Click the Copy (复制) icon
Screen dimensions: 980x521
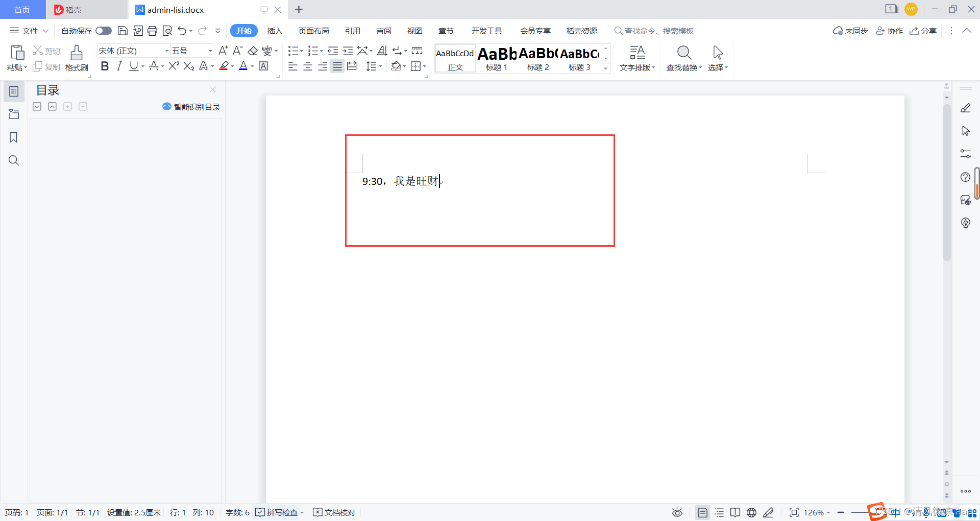(x=37, y=67)
